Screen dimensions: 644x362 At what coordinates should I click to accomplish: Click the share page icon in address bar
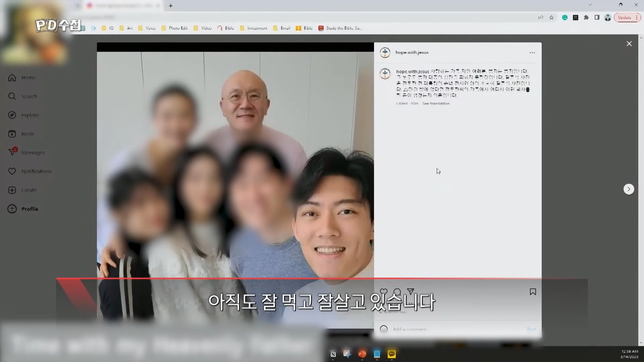[x=541, y=18]
